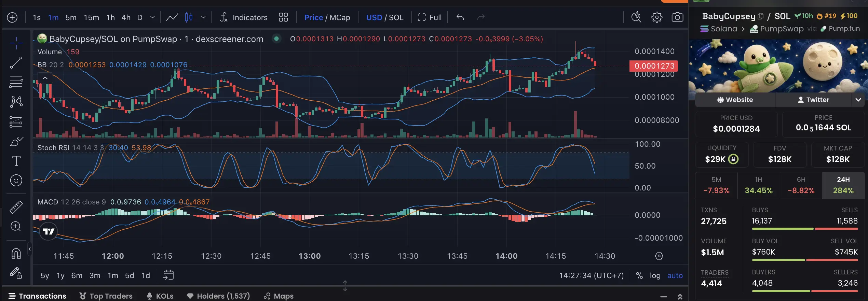Expand the timeframe interval dropdown arrow
868x301 pixels.
click(x=152, y=17)
